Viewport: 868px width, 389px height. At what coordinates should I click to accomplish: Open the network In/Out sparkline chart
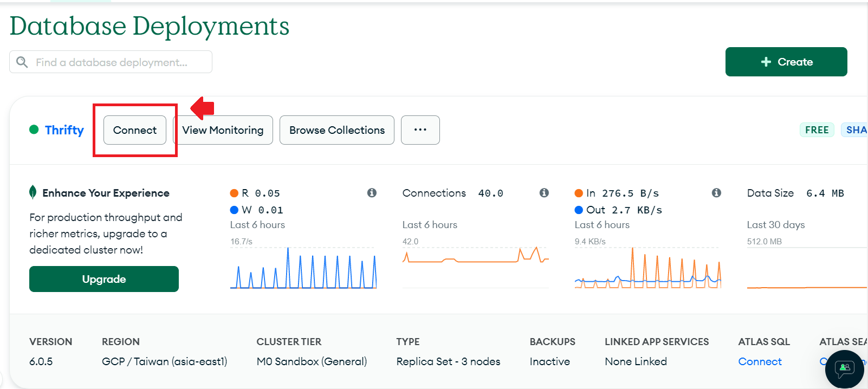point(648,268)
